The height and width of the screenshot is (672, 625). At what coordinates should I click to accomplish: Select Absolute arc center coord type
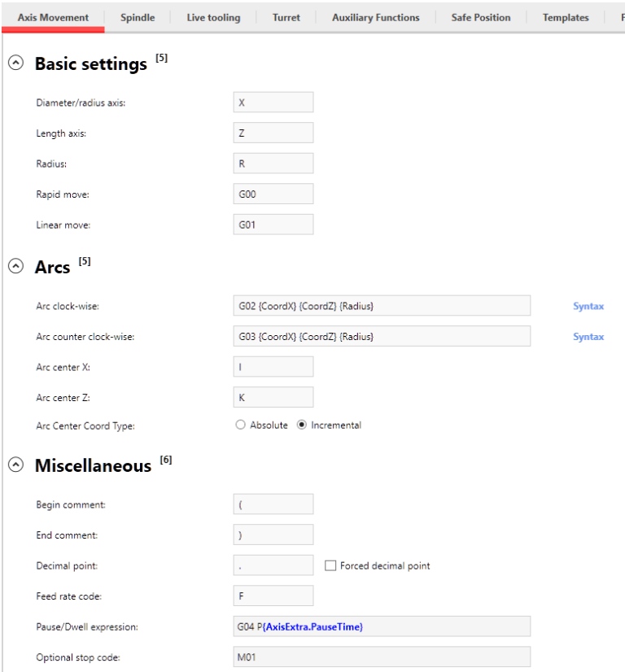[x=241, y=425]
